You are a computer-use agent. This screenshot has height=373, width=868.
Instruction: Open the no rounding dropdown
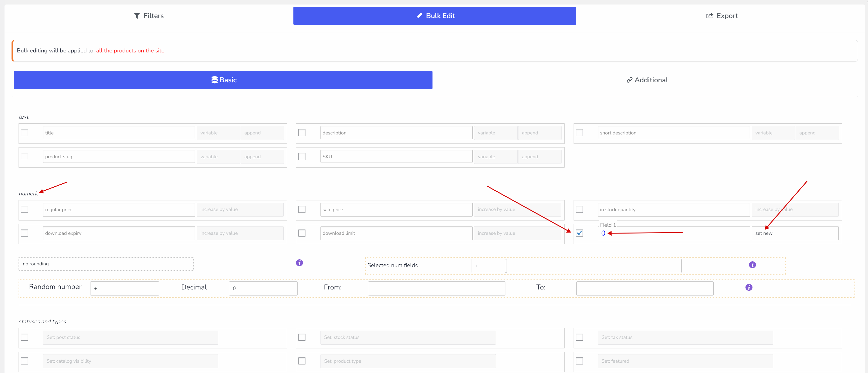[106, 264]
